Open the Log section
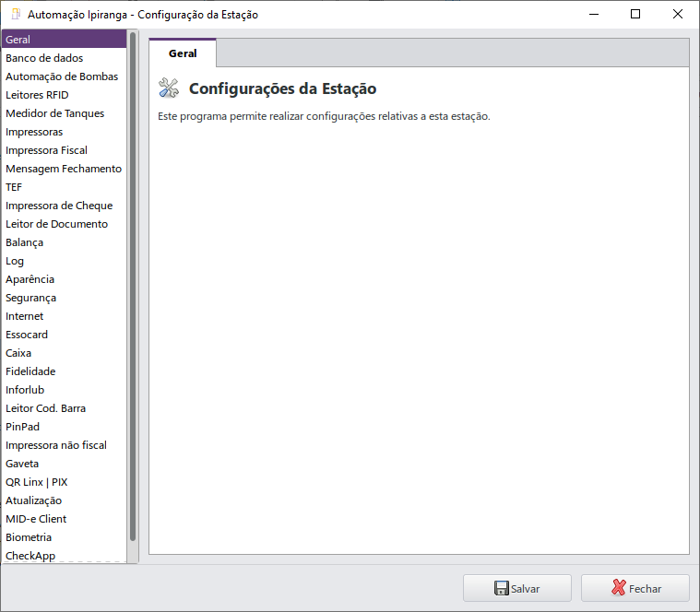The height and width of the screenshot is (612, 700). pyautogui.click(x=65, y=261)
